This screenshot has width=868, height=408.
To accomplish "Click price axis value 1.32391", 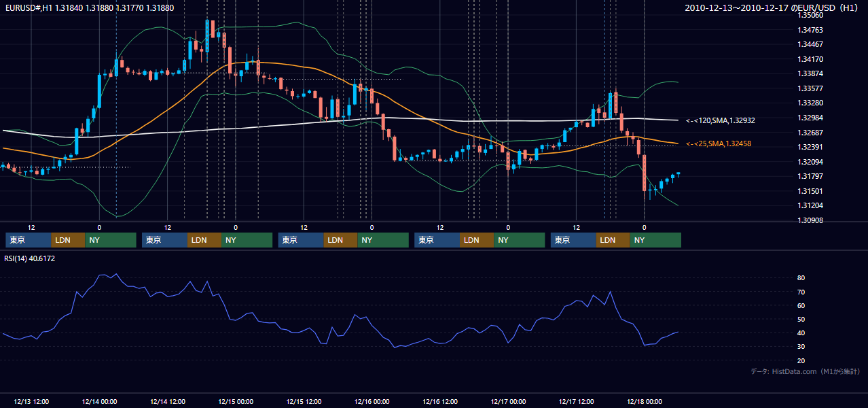I will [x=810, y=147].
